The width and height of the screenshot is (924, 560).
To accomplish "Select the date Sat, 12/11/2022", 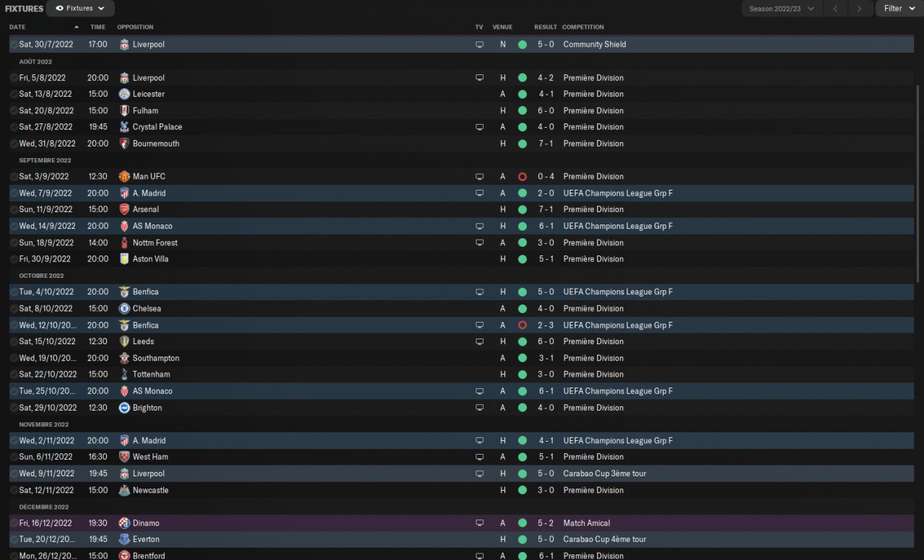I will pos(47,490).
